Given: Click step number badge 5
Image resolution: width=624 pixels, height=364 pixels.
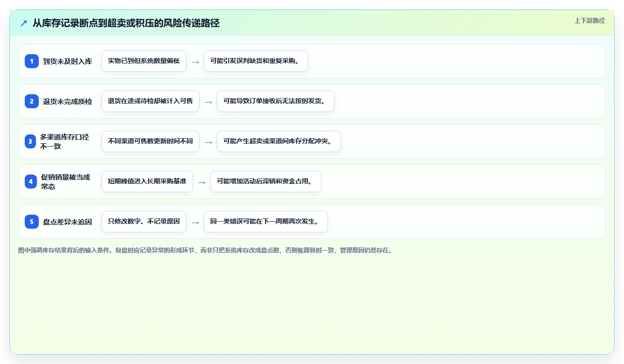Looking at the screenshot, I should [32, 222].
